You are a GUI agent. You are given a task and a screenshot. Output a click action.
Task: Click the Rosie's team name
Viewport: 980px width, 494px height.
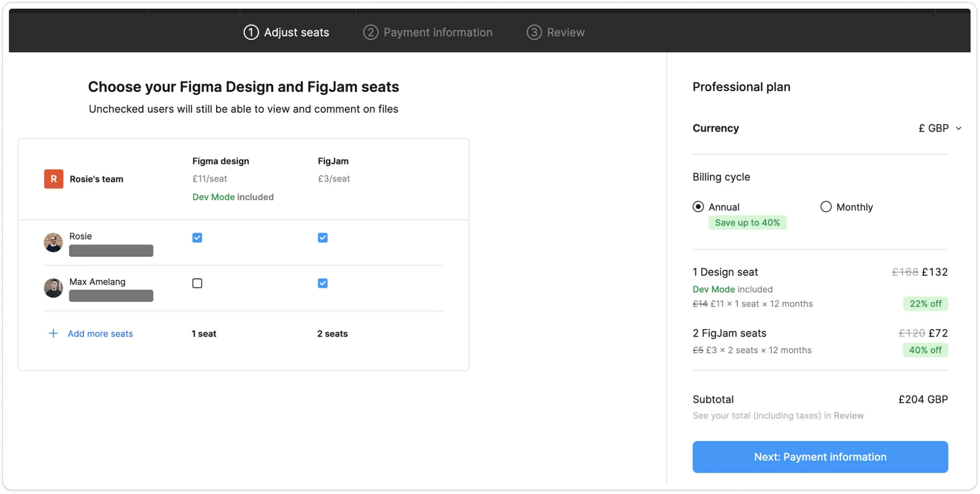[97, 179]
